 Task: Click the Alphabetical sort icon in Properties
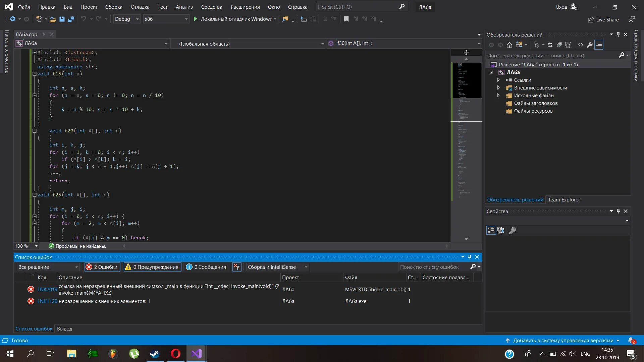[501, 230]
